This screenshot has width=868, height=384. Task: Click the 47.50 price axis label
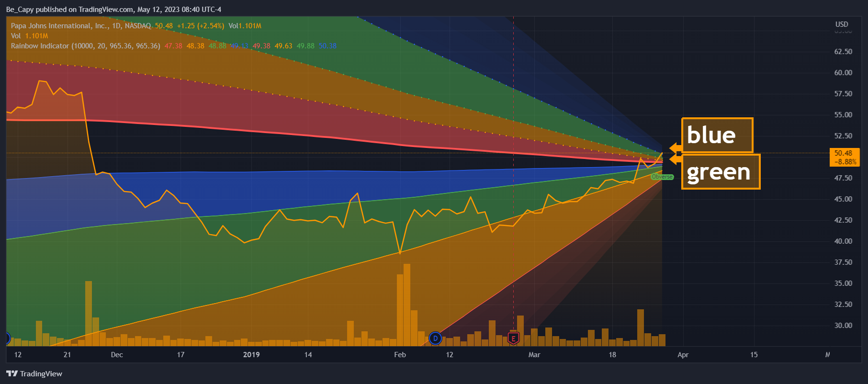click(843, 178)
